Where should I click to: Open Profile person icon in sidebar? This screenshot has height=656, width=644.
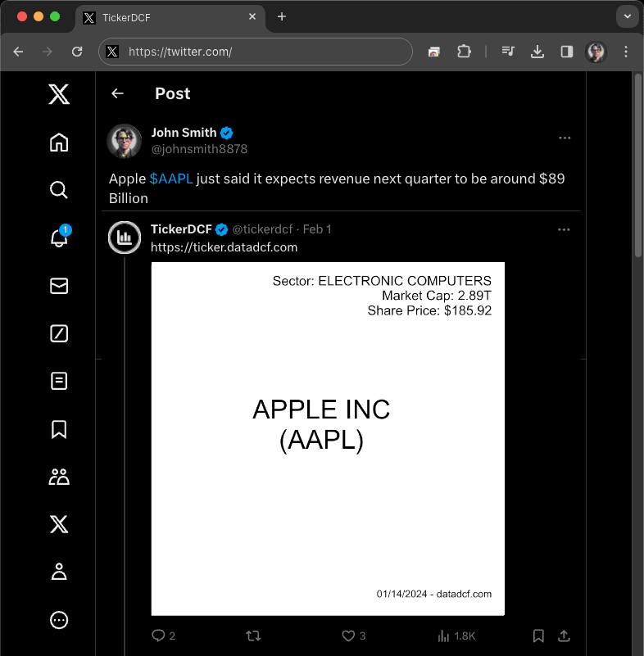(x=59, y=572)
